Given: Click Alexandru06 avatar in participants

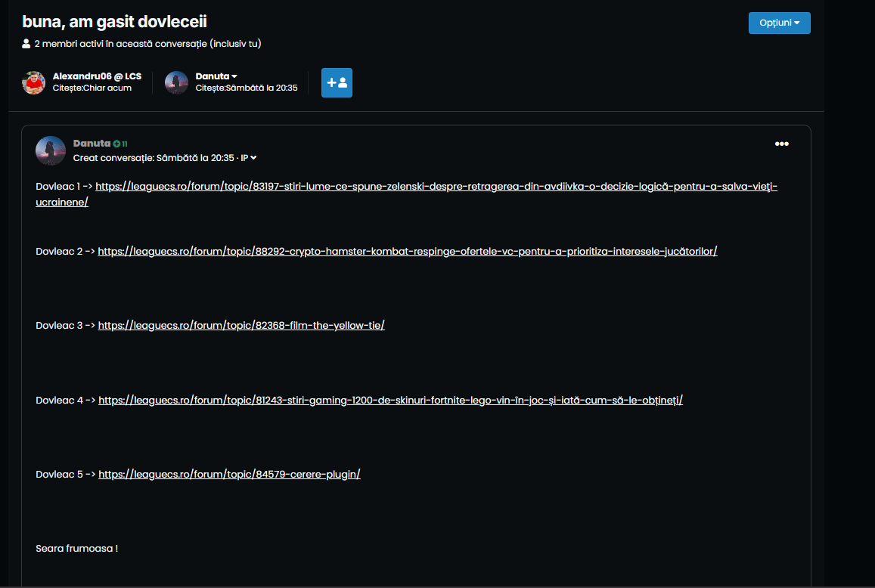Looking at the screenshot, I should (33, 82).
